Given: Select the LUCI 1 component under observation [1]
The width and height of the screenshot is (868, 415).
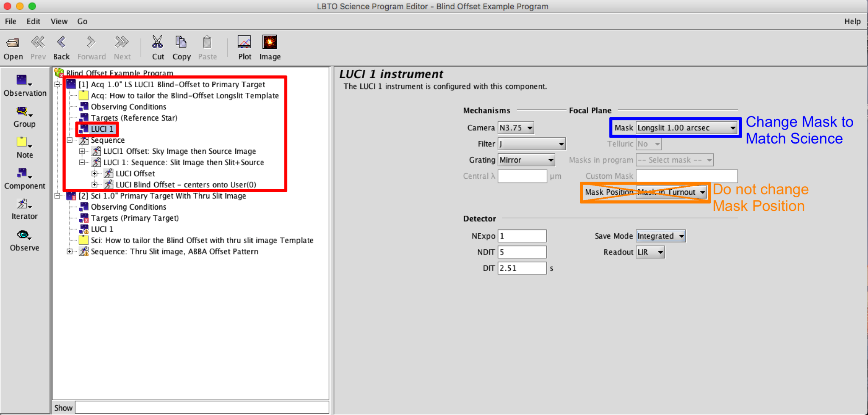Looking at the screenshot, I should (x=102, y=129).
